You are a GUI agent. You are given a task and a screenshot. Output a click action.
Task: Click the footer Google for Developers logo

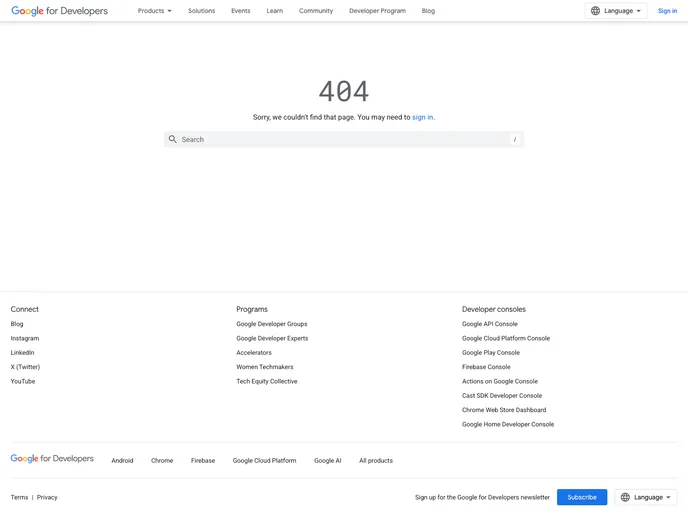52,458
